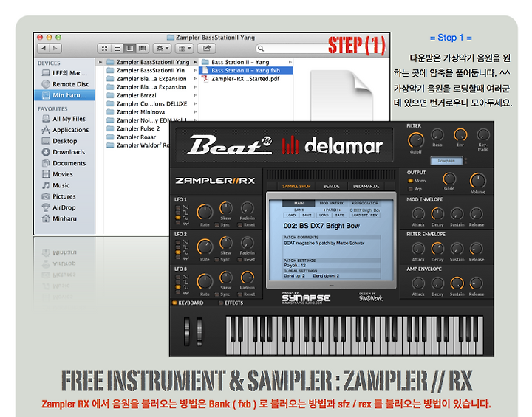Viewport: 532px width, 417px height.
Task: Click the Filter Envelope Decay knob
Action: (x=437, y=249)
